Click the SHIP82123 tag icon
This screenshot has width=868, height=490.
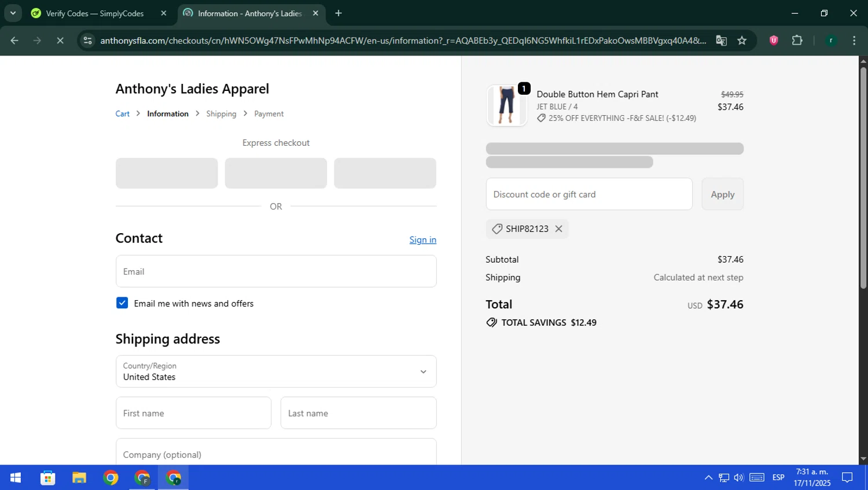point(496,229)
